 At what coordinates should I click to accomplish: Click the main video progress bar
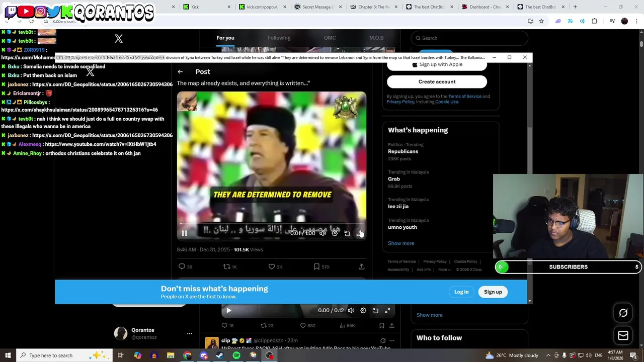click(272, 223)
